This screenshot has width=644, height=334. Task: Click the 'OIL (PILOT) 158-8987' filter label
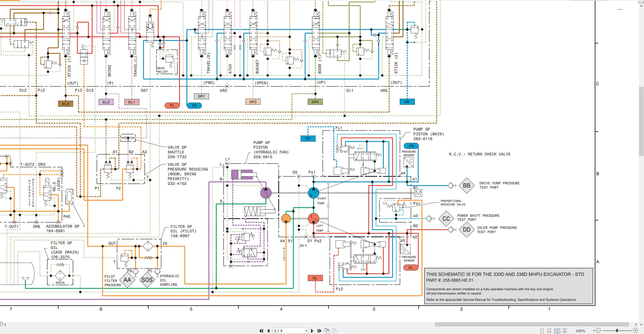coord(183,233)
